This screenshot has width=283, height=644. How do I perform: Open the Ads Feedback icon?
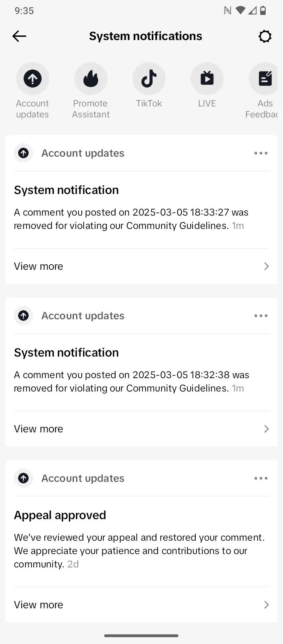(264, 79)
